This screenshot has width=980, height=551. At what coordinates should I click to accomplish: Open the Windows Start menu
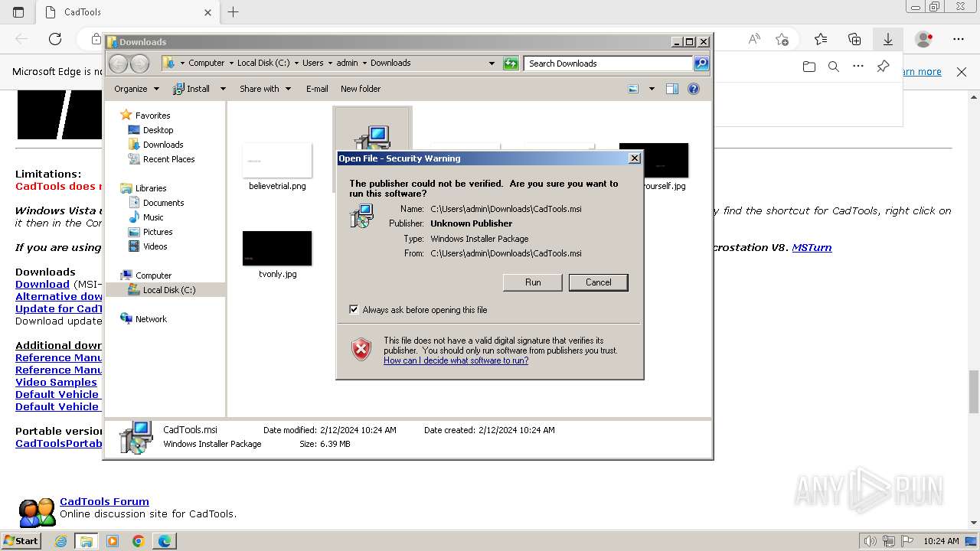21,540
